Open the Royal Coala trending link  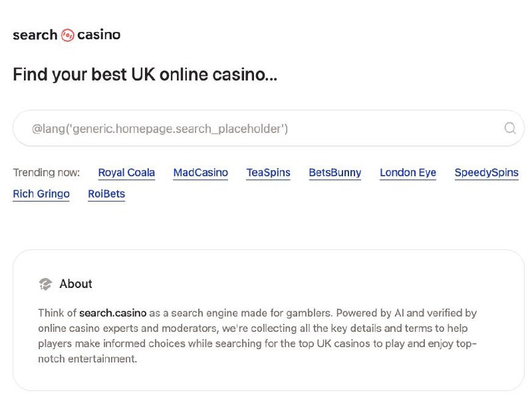[126, 173]
